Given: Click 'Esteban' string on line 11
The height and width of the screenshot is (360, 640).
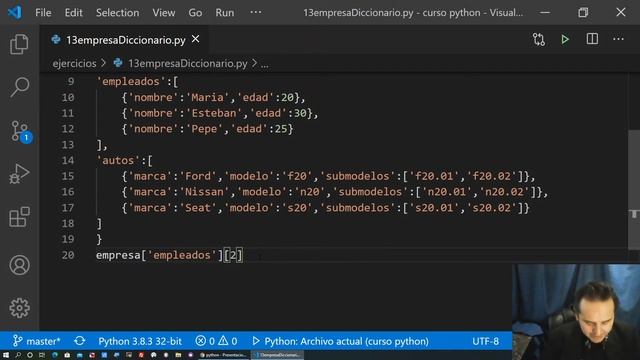Looking at the screenshot, I should 214,113.
